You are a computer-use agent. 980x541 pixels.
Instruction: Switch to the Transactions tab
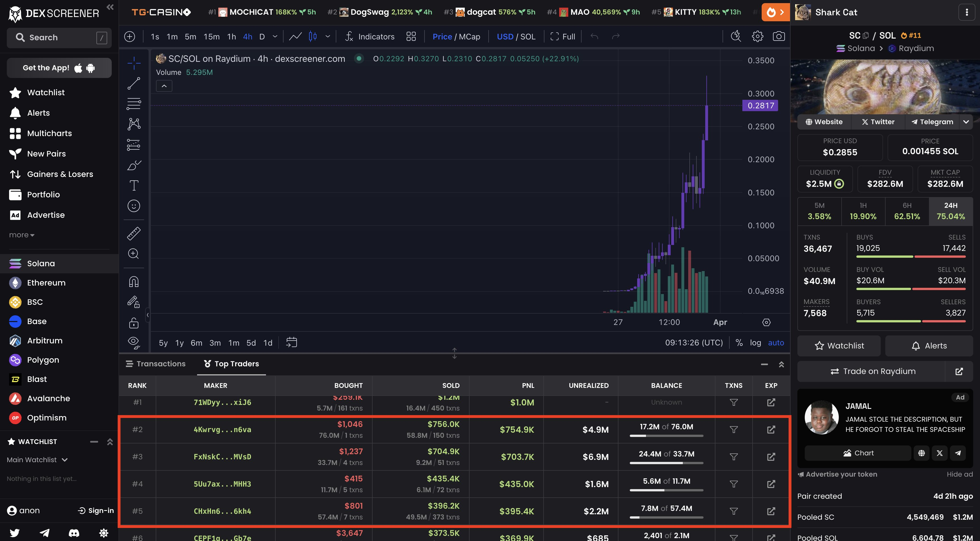coord(156,364)
